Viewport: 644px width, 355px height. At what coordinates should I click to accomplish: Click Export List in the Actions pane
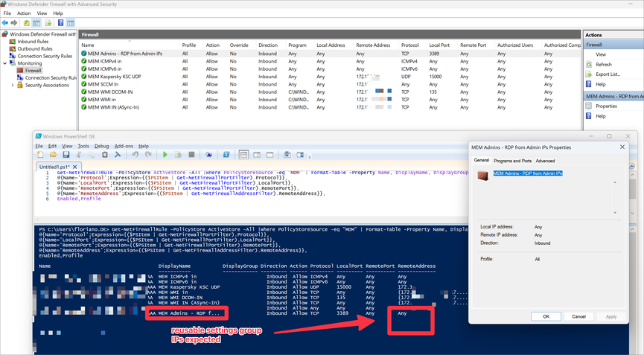tap(608, 74)
